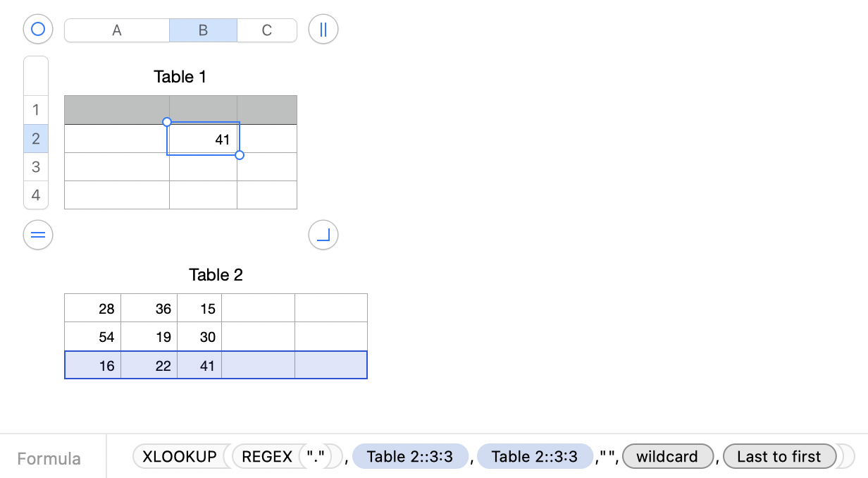
Task: Click the add row handle
Action: [x=38, y=235]
